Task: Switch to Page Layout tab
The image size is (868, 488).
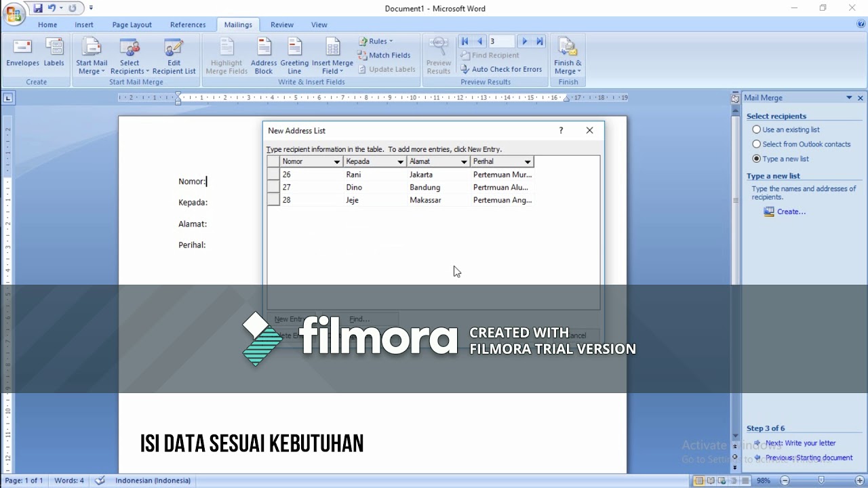Action: coord(132,24)
